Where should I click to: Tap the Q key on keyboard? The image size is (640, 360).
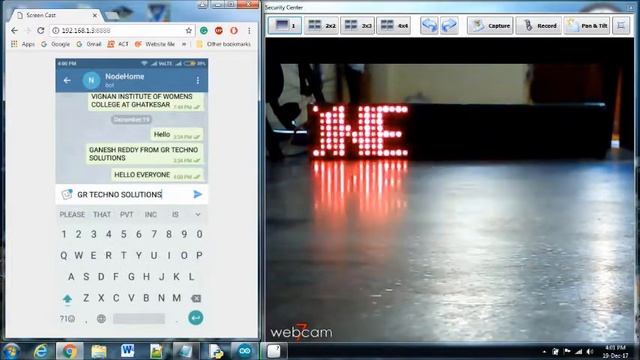[64, 256]
